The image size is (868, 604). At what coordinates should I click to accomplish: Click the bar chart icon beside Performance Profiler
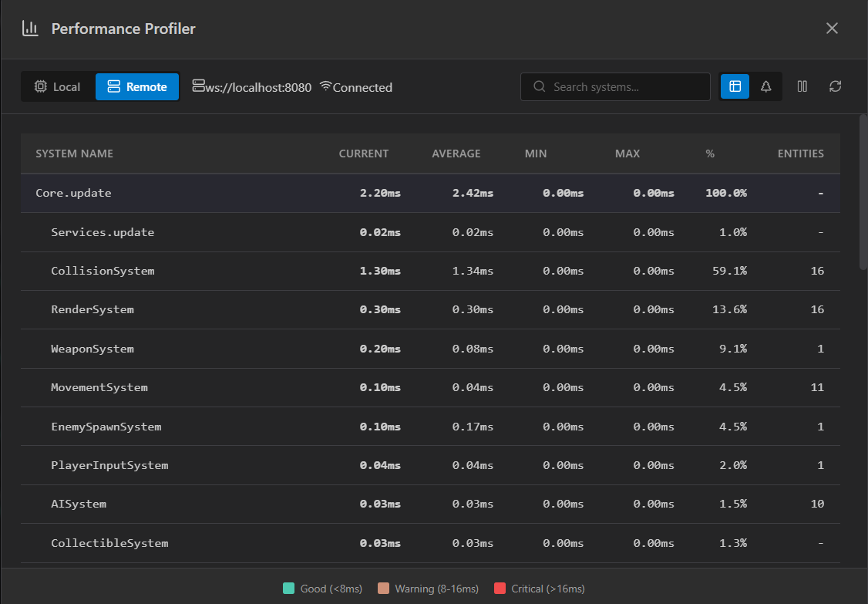[29, 28]
